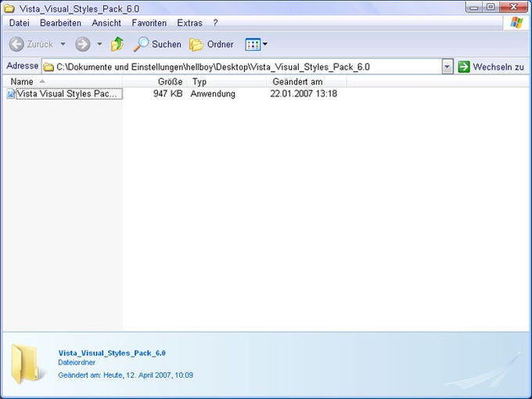Click the Forward arrow button
Screen dimensions: 532x399
pyautogui.click(x=83, y=44)
